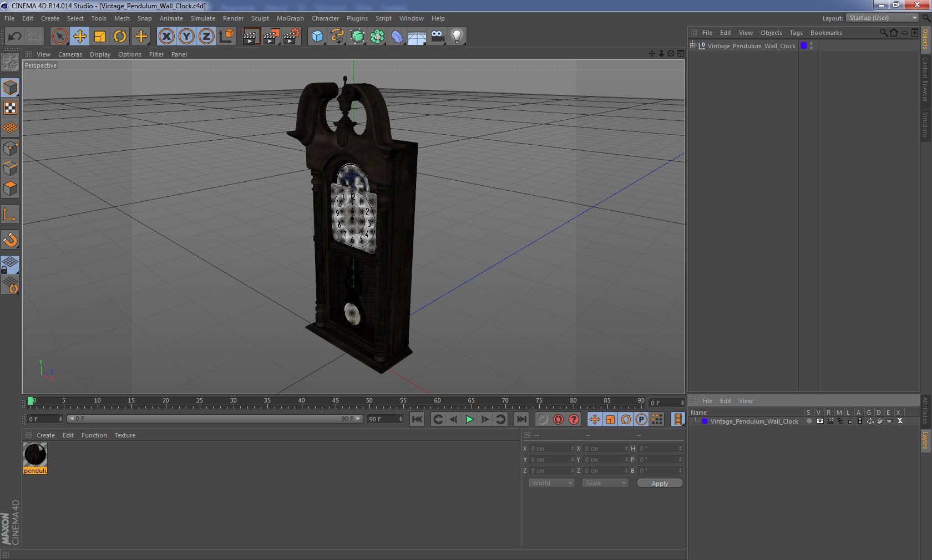This screenshot has width=932, height=560.
Task: Open the Simulate menu
Action: pyautogui.click(x=202, y=18)
